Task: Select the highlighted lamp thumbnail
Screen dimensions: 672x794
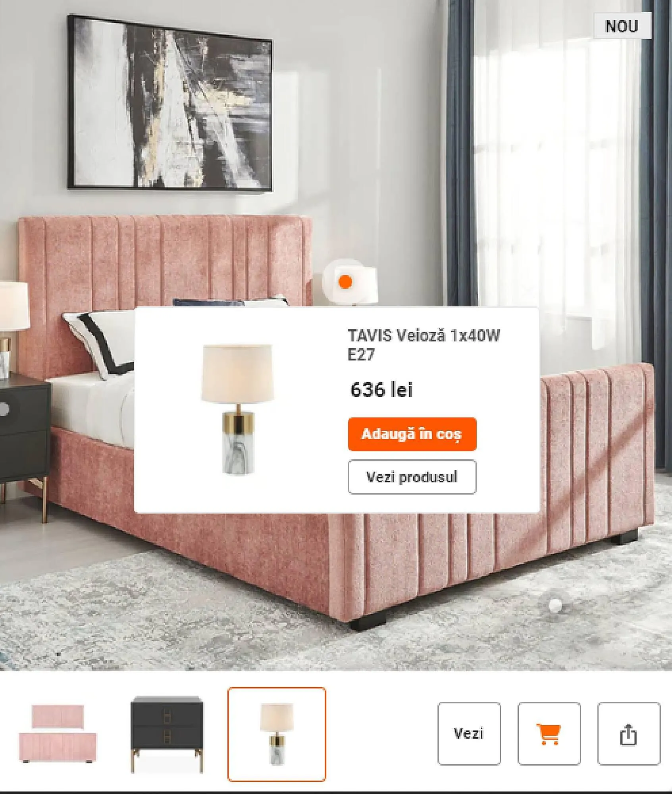Action: click(x=277, y=734)
